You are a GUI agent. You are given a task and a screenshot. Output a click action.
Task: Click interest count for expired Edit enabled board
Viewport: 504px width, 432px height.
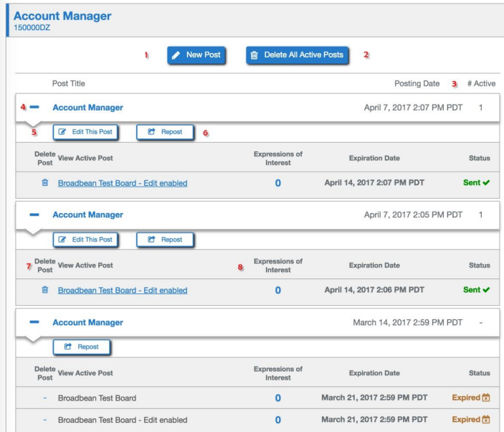pos(278,420)
